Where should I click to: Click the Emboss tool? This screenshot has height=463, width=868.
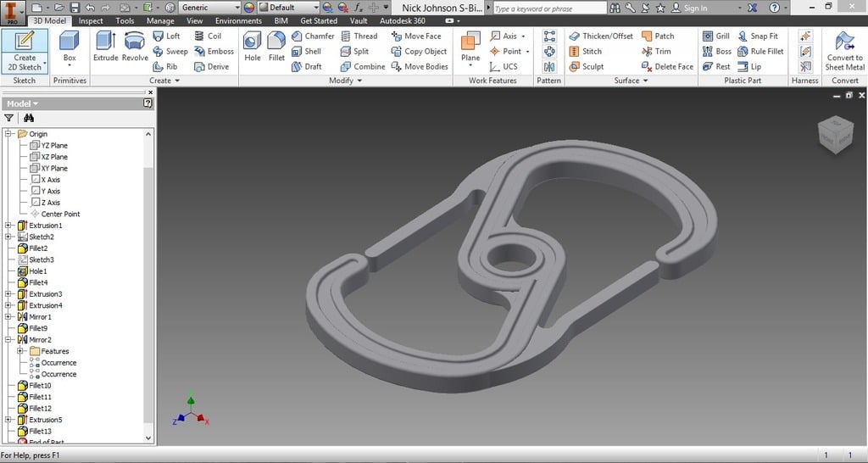[x=214, y=52]
